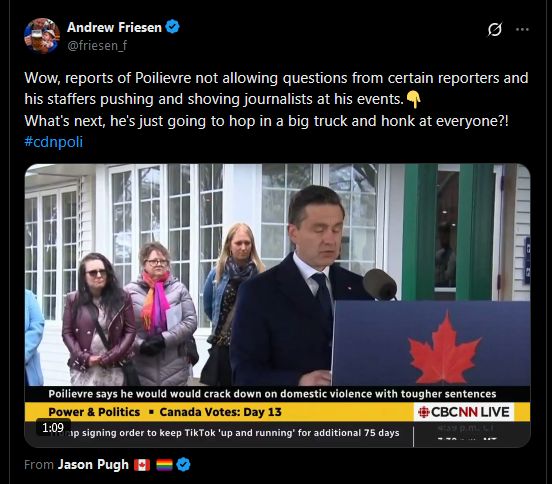Click the 1:09 video duration badge

tap(53, 428)
